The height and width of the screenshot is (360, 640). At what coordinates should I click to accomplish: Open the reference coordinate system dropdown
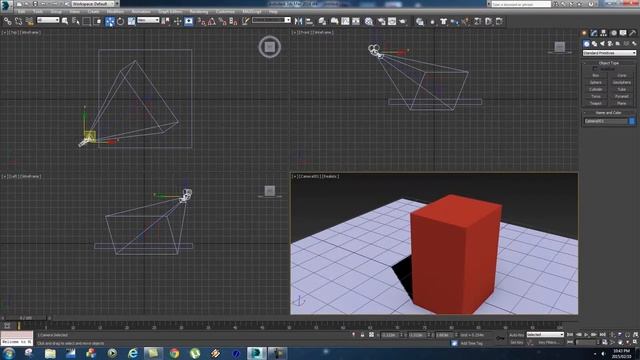[x=148, y=20]
